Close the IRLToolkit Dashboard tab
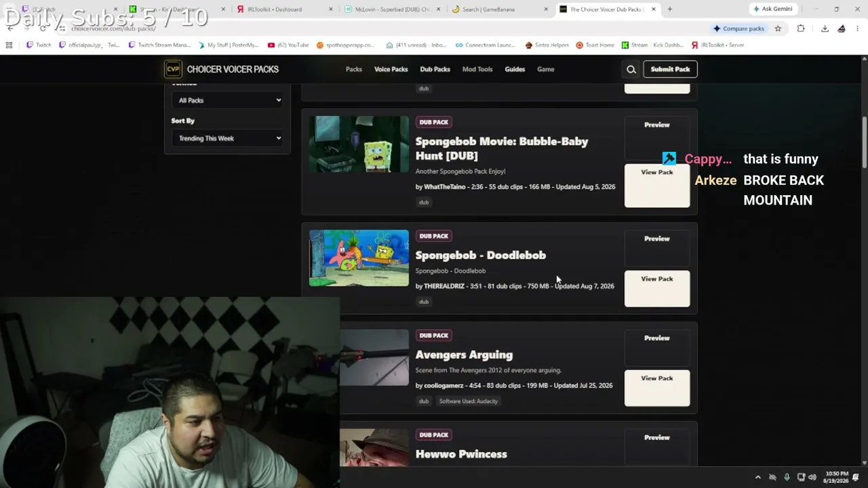The image size is (868, 488). click(x=331, y=9)
